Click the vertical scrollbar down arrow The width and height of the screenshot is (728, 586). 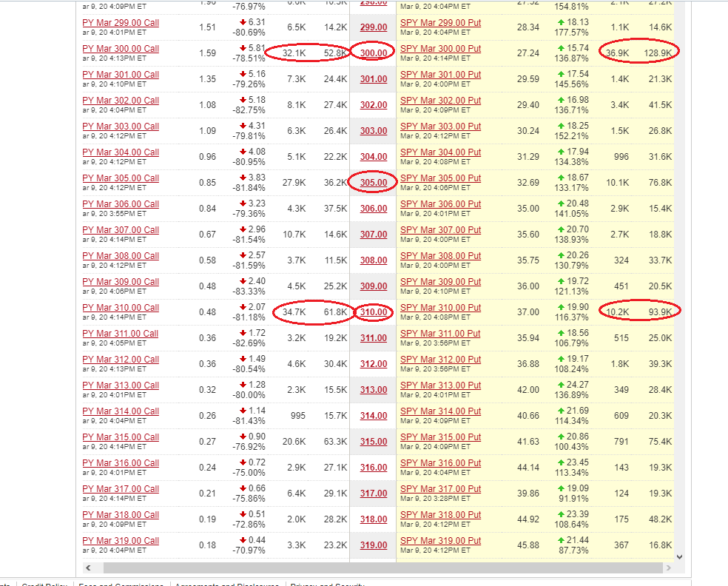680,556
